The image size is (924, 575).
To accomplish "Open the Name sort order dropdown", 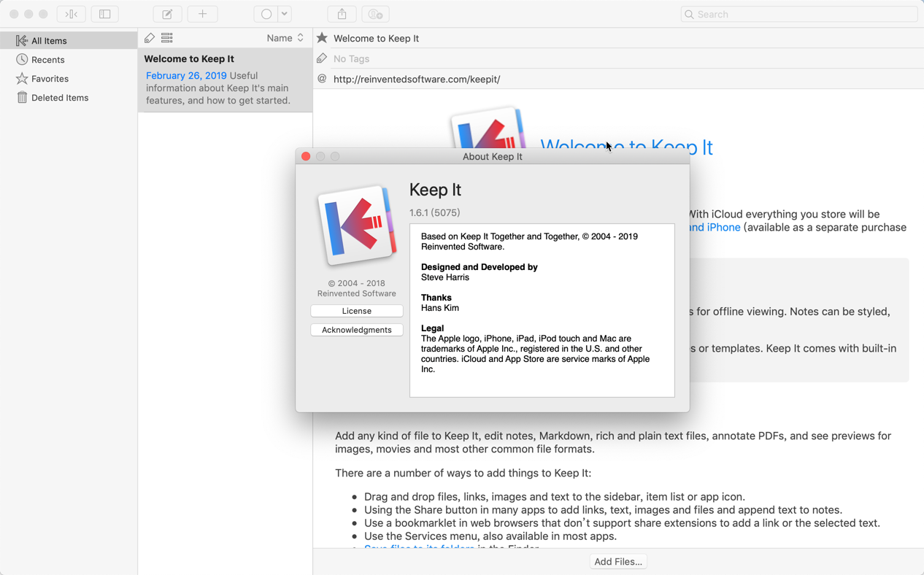I will tap(285, 38).
